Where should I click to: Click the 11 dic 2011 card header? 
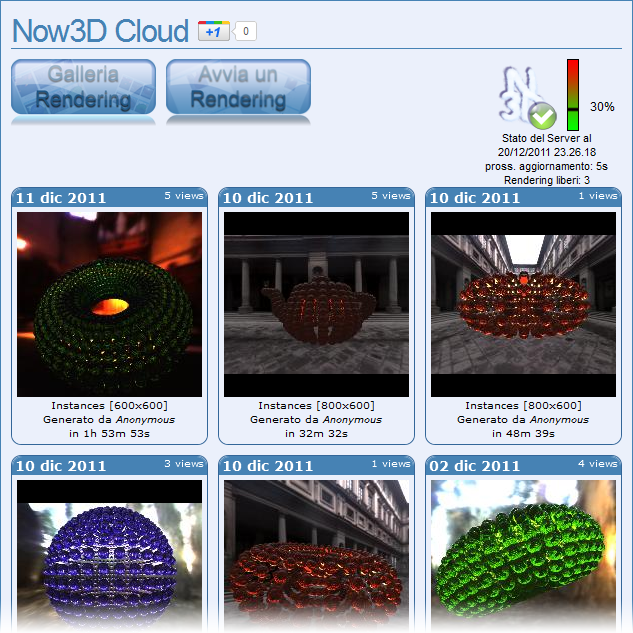pos(109,197)
